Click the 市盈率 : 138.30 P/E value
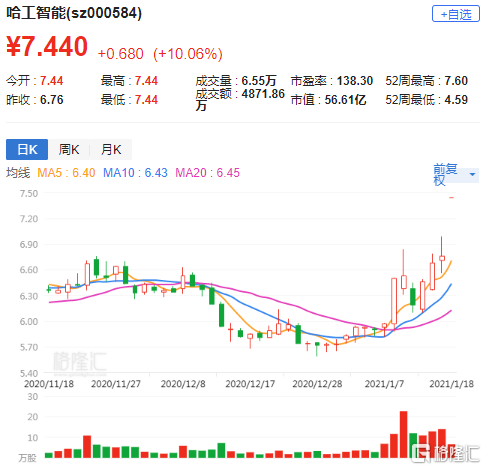This screenshot has height=470, width=486. (x=332, y=81)
